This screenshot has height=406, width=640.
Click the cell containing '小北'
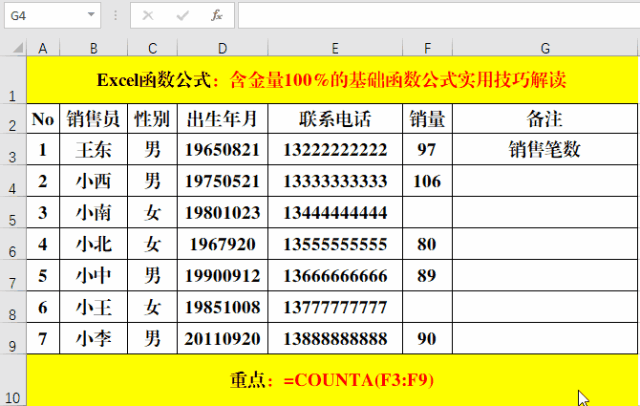(x=93, y=244)
